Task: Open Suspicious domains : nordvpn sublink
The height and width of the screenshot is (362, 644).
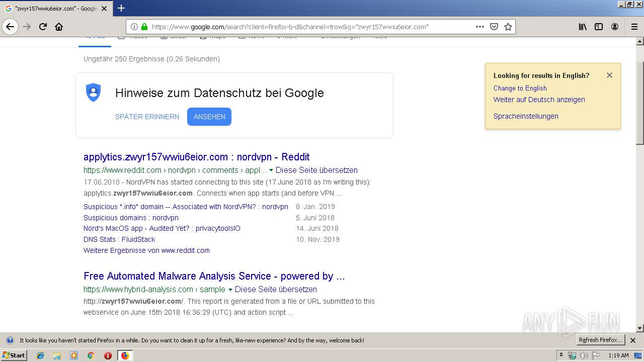Action: point(131,218)
